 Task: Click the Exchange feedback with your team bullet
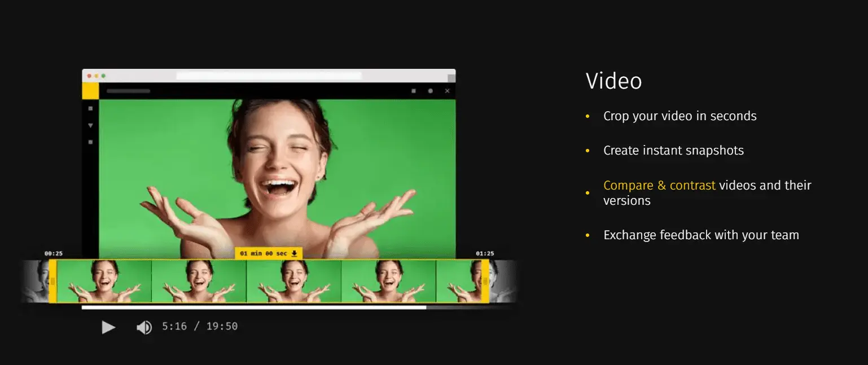coord(701,235)
